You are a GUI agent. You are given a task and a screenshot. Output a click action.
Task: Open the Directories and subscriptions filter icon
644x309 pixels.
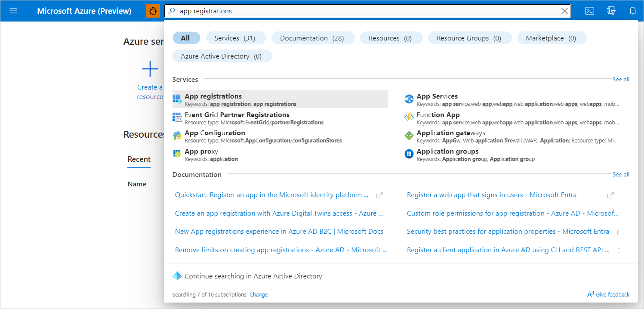[x=611, y=11]
